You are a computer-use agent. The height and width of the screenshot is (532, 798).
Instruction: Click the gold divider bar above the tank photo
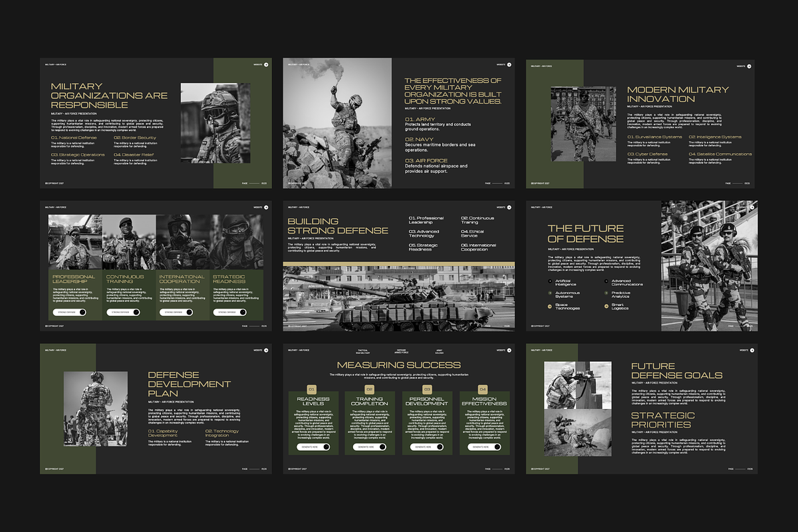pyautogui.click(x=398, y=265)
